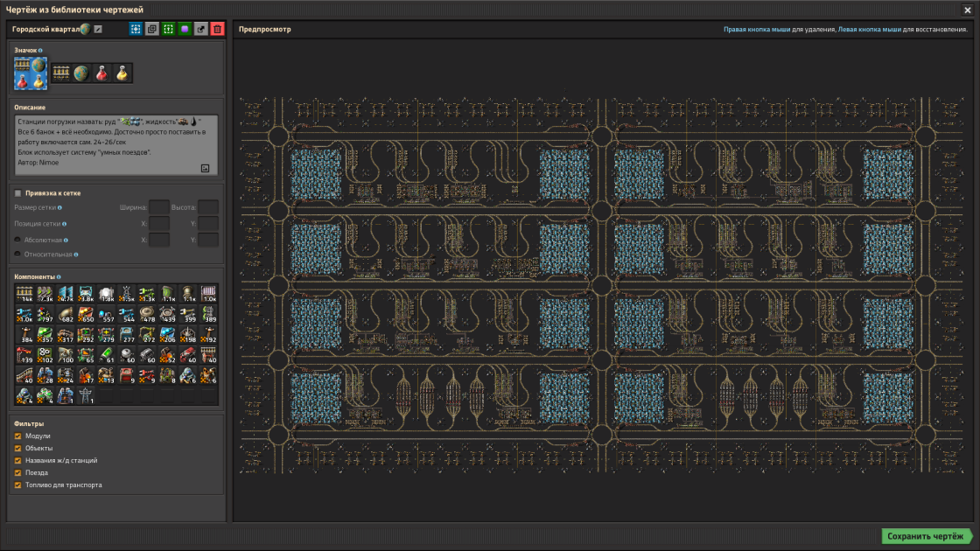Click the locomotive component showing 40
Image resolution: width=980 pixels, height=551 pixels.
point(188,355)
